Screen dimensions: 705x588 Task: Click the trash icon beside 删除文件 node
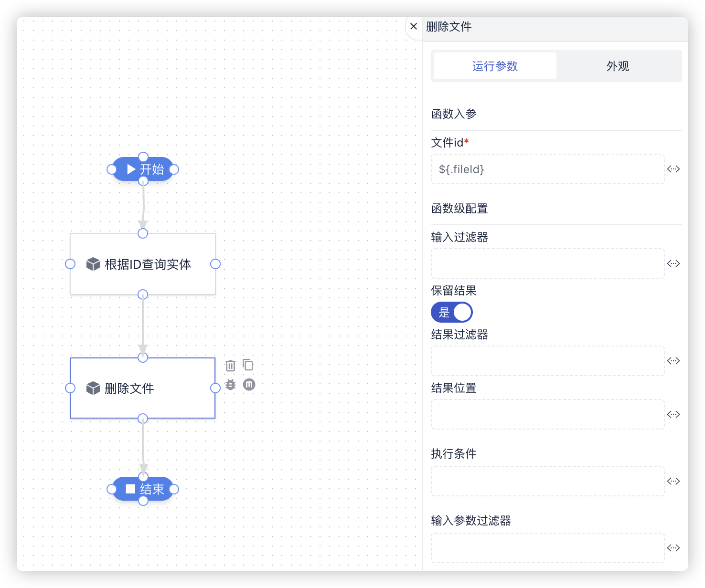230,366
